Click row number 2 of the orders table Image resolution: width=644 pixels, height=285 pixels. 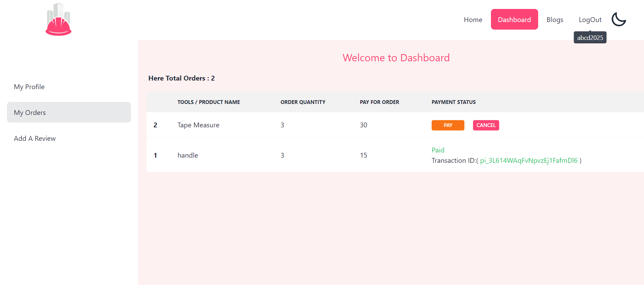coord(155,125)
